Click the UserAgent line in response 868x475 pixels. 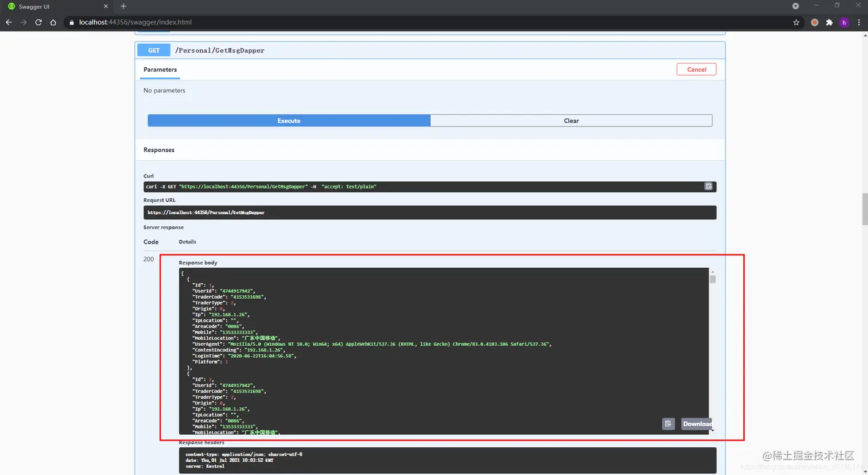coord(372,344)
